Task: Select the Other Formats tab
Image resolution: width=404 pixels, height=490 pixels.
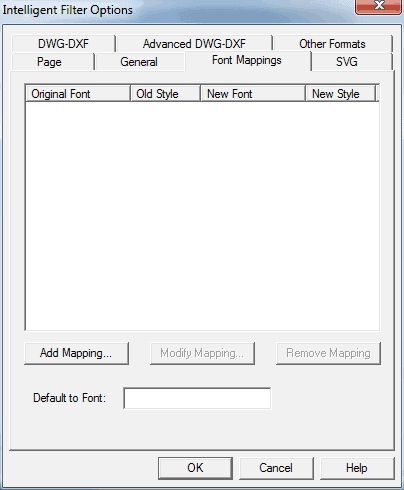Action: pos(332,44)
